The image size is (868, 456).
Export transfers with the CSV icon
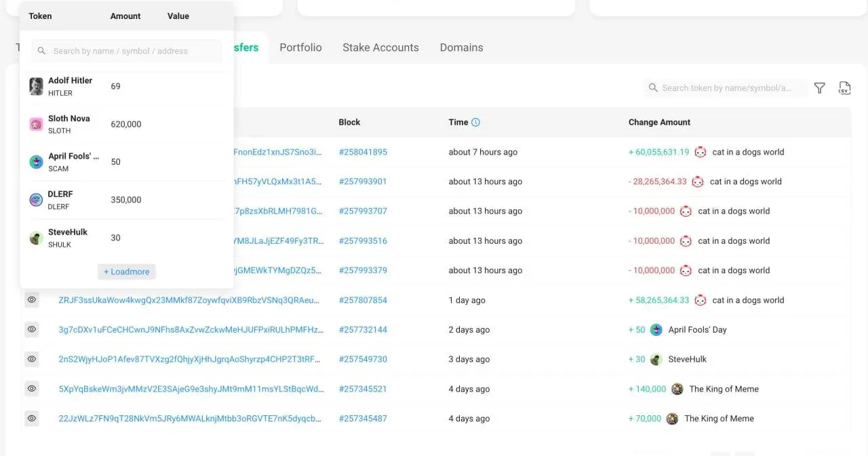844,88
